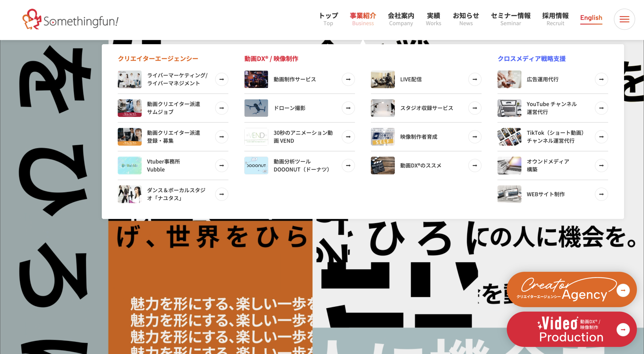This screenshot has width=644, height=354.
Task: Click the drone photo thumbnail
Action: pos(256,108)
